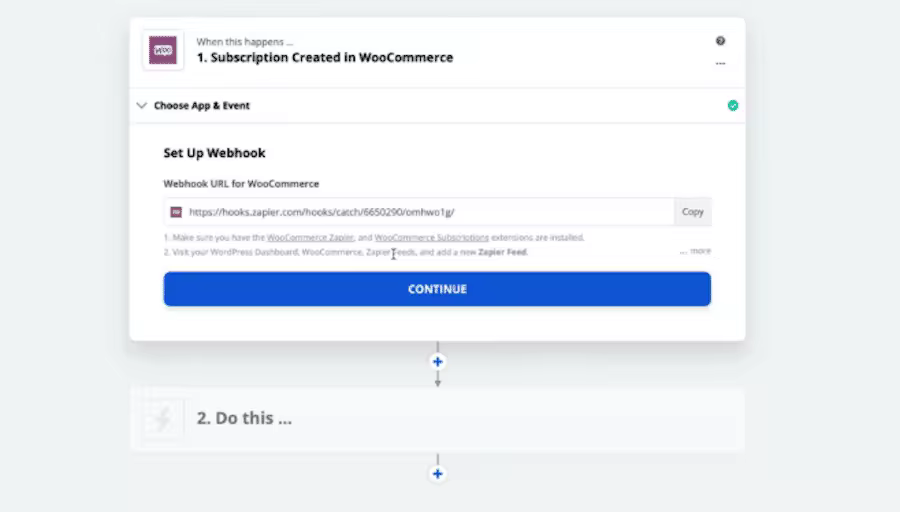Expand instructions with the more link
This screenshot has height=512, width=900.
click(695, 251)
